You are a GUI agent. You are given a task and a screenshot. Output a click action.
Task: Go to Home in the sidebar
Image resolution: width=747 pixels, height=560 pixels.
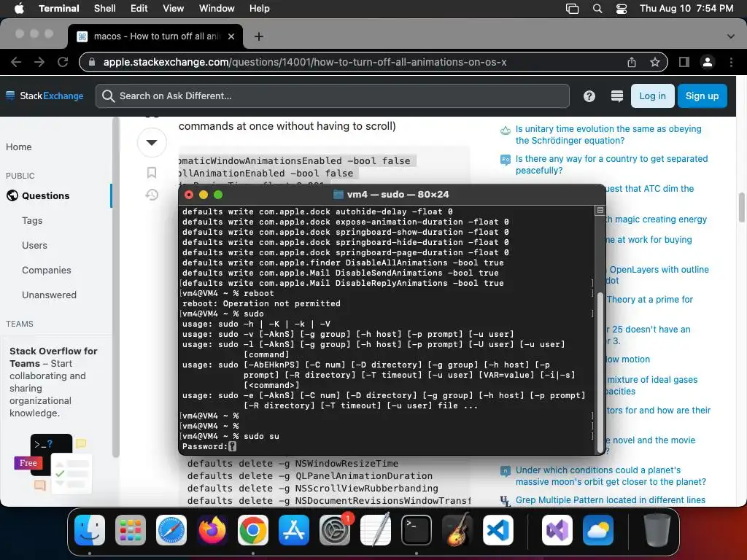pyautogui.click(x=19, y=147)
